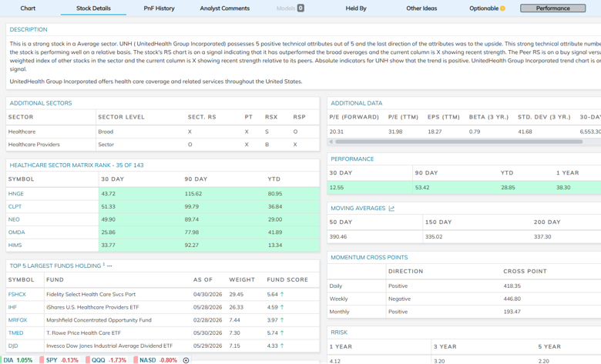Click the Optionable orange info dot
Screen dimensions: 601x364
pyautogui.click(x=502, y=8)
